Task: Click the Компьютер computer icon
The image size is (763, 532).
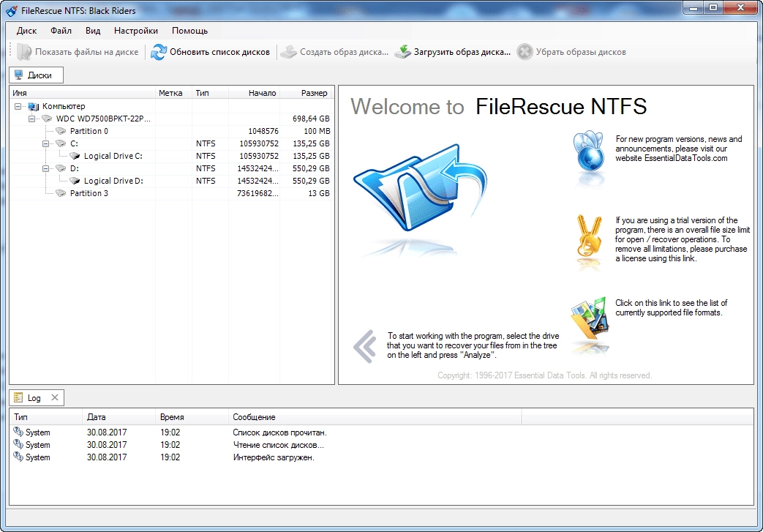Action: 34,106
